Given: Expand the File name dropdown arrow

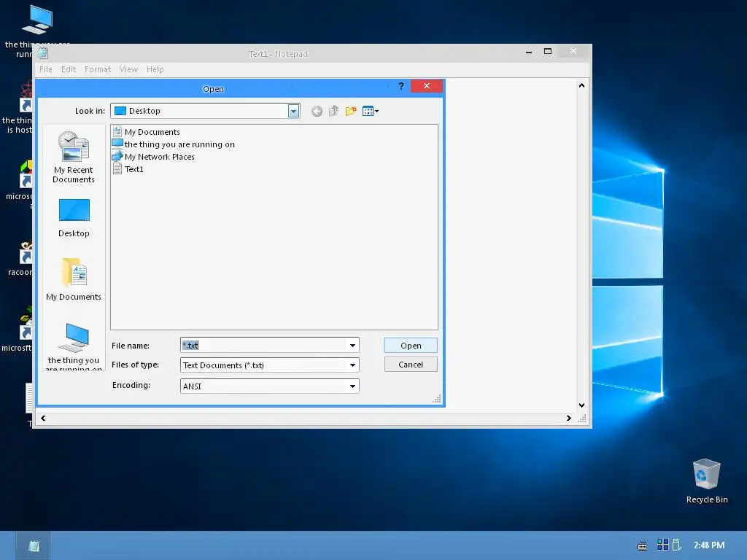Looking at the screenshot, I should point(352,345).
